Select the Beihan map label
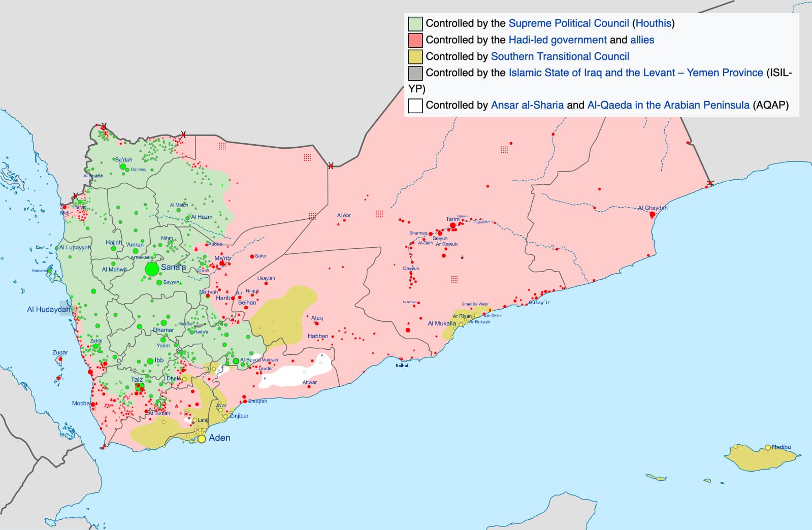812x530 pixels. point(247,303)
